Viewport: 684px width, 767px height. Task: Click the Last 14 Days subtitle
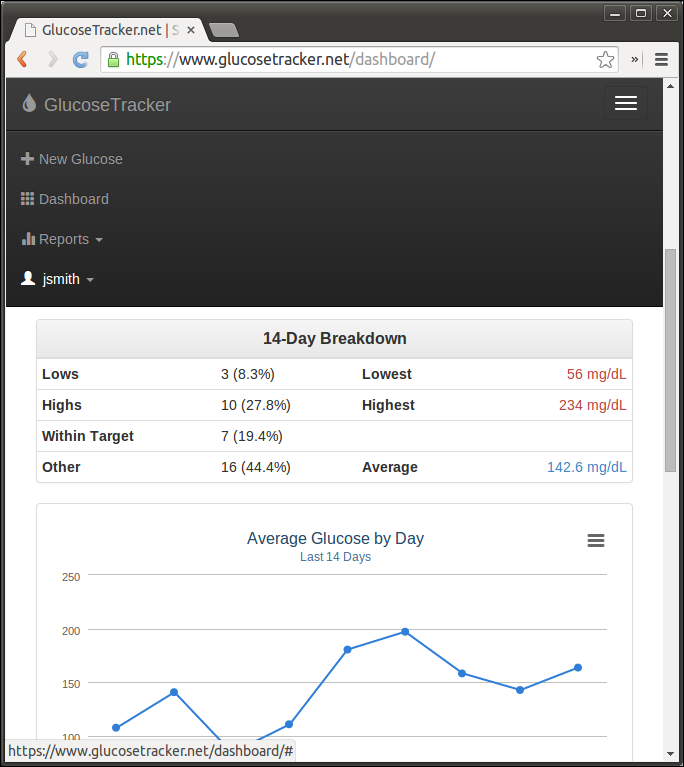click(335, 557)
